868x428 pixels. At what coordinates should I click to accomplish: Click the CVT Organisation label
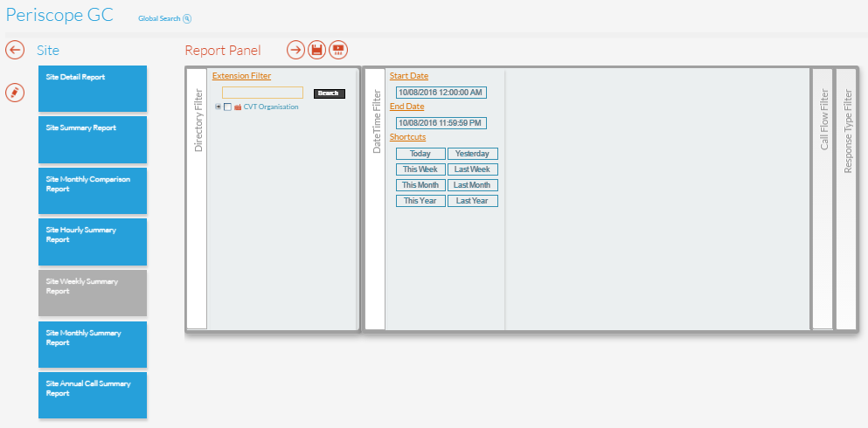[x=271, y=107]
